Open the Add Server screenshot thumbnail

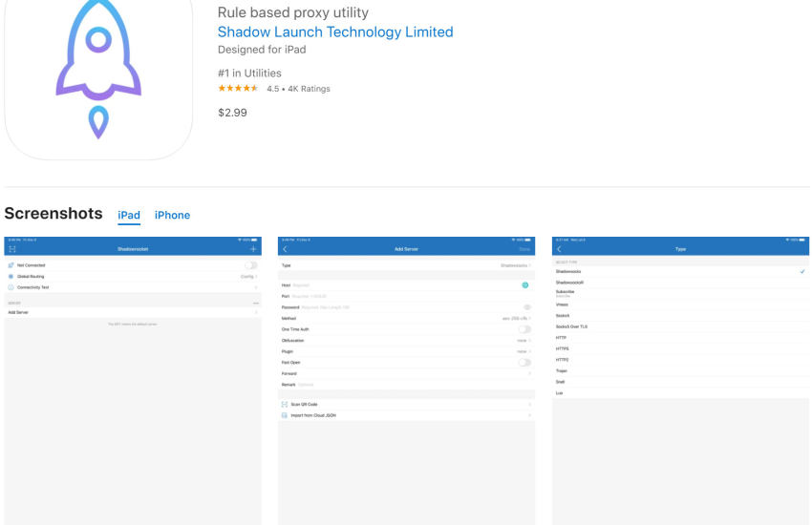pos(407,381)
